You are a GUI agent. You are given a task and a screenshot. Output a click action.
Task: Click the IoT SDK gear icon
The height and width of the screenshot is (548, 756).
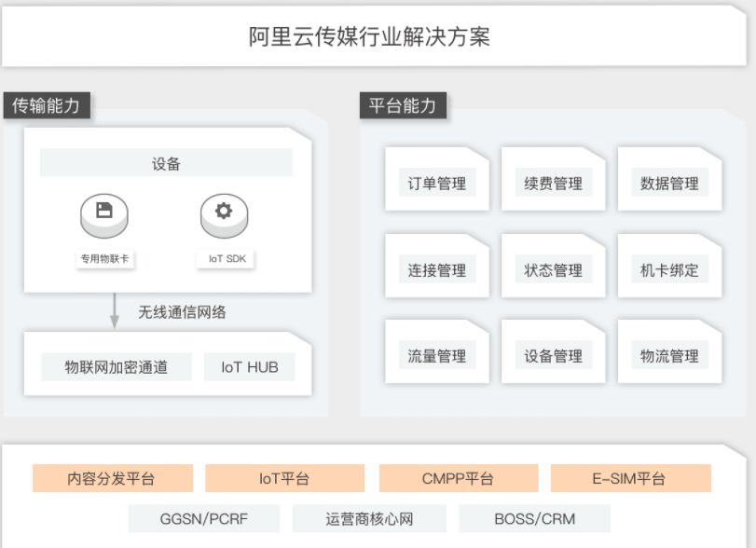[225, 215]
